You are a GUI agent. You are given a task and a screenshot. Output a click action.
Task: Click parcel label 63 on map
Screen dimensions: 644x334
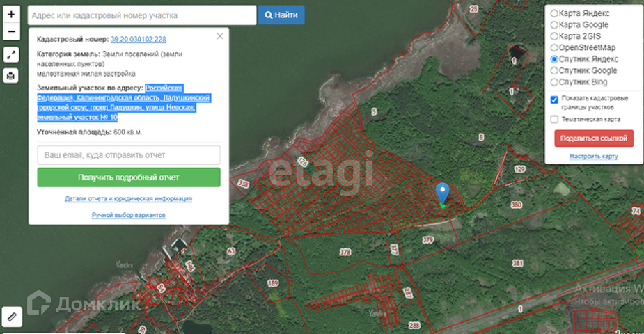[x=231, y=250]
